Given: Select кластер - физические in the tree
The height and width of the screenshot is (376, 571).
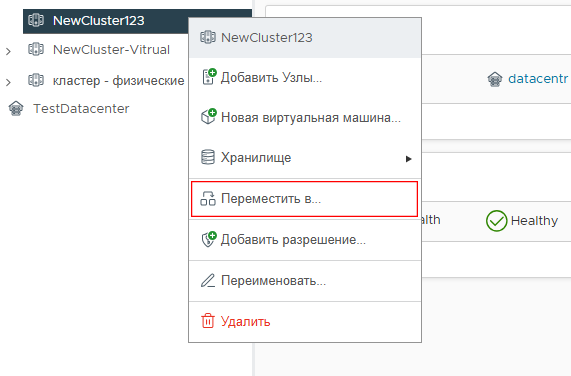Looking at the screenshot, I should coord(118,80).
